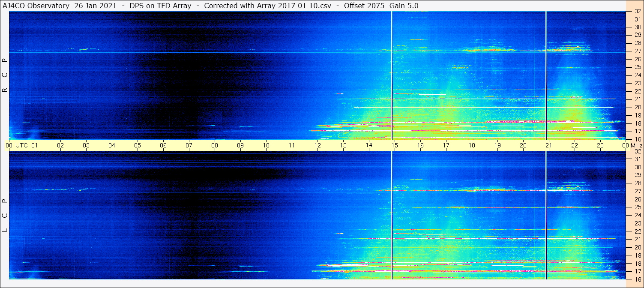Click hour 20 on the time axis

click(523, 145)
